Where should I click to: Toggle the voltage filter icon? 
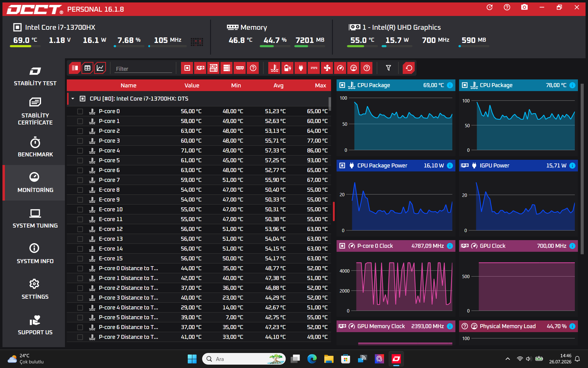[314, 68]
